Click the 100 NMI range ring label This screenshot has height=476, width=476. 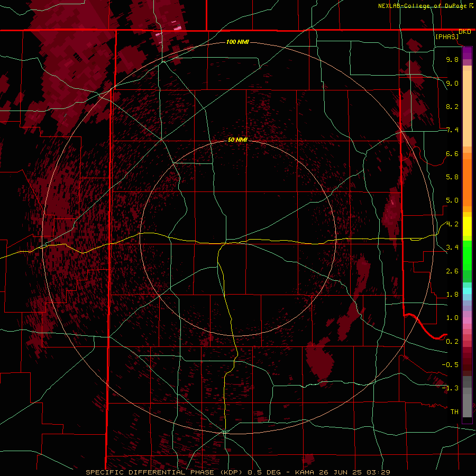[237, 42]
